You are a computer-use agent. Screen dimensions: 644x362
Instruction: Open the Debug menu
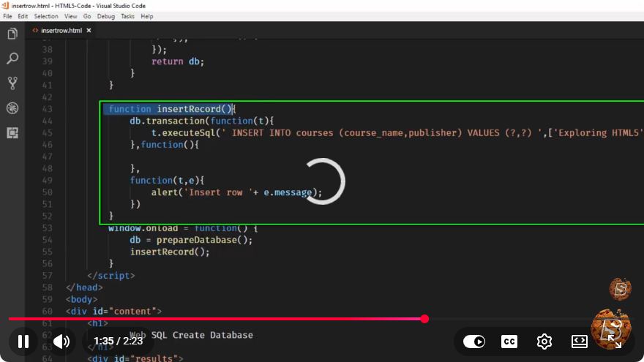coord(106,16)
